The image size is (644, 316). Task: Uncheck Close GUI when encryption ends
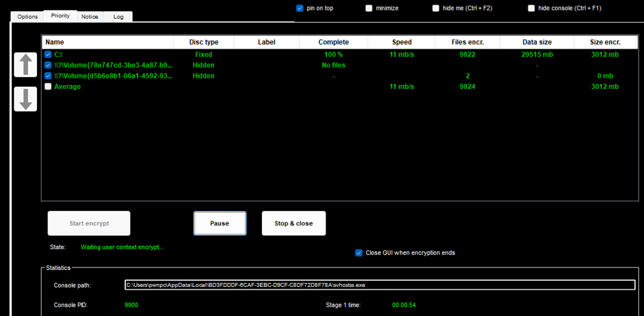359,253
